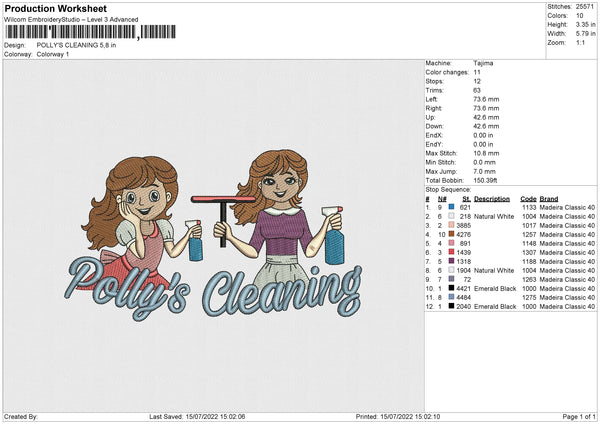Click 'Emerald Black' description in stop row 10
The image size is (600, 424).
coord(495,289)
